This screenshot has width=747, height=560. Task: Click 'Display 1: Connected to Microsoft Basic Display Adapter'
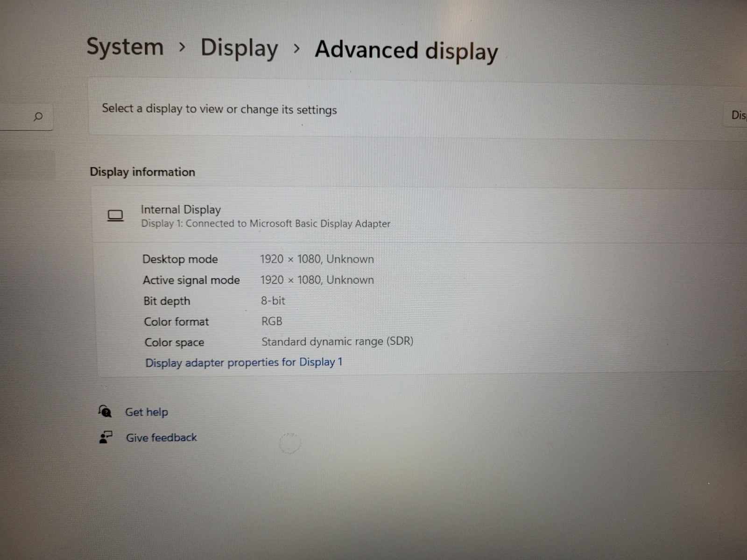266,224
